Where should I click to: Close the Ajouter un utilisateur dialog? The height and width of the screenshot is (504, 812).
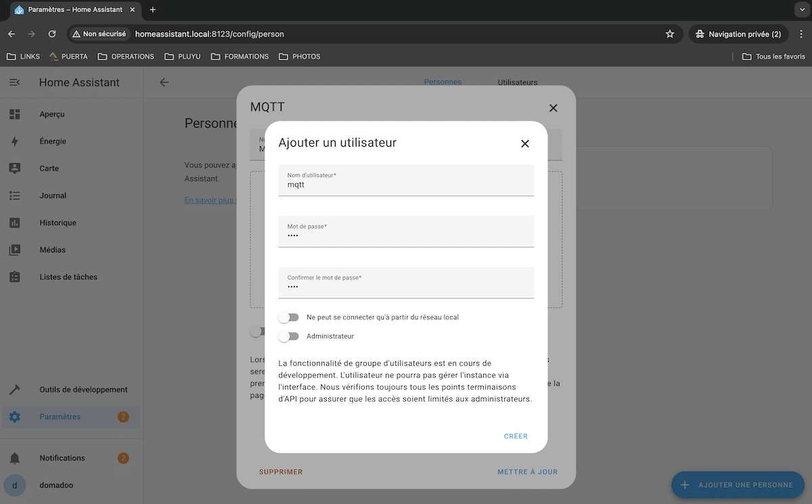click(x=524, y=143)
